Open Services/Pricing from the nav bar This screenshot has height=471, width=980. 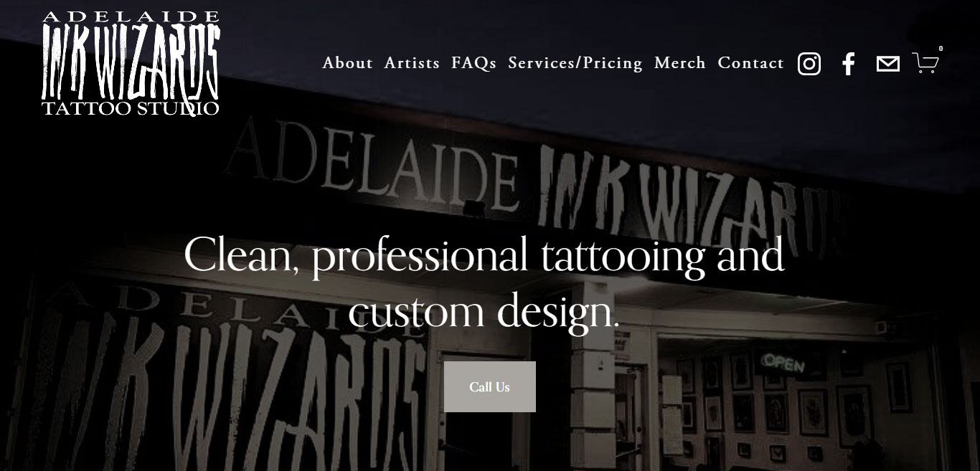tap(575, 63)
